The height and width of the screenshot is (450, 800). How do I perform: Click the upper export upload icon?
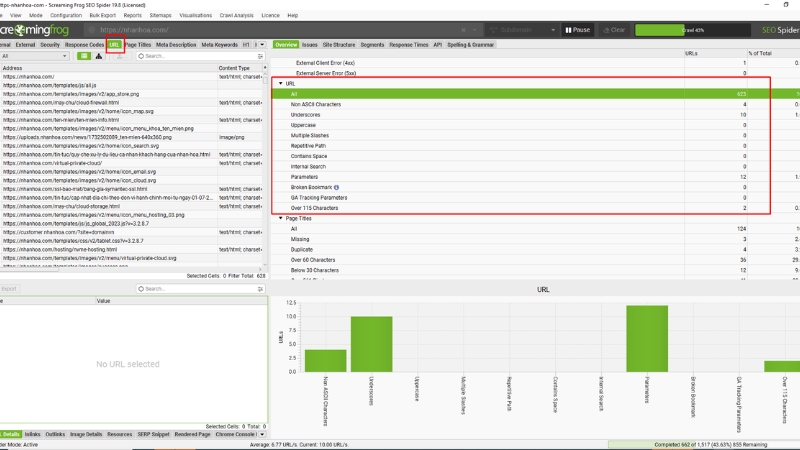(x=120, y=56)
